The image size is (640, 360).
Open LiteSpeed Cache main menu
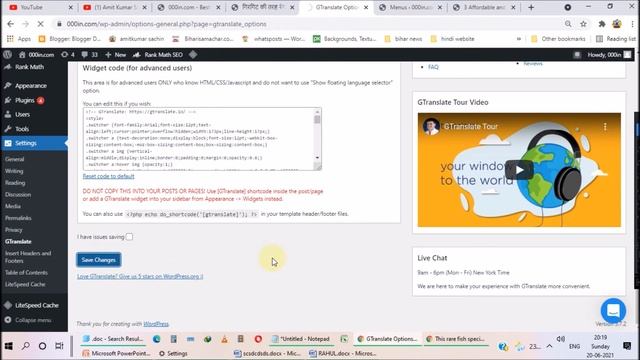click(x=37, y=305)
